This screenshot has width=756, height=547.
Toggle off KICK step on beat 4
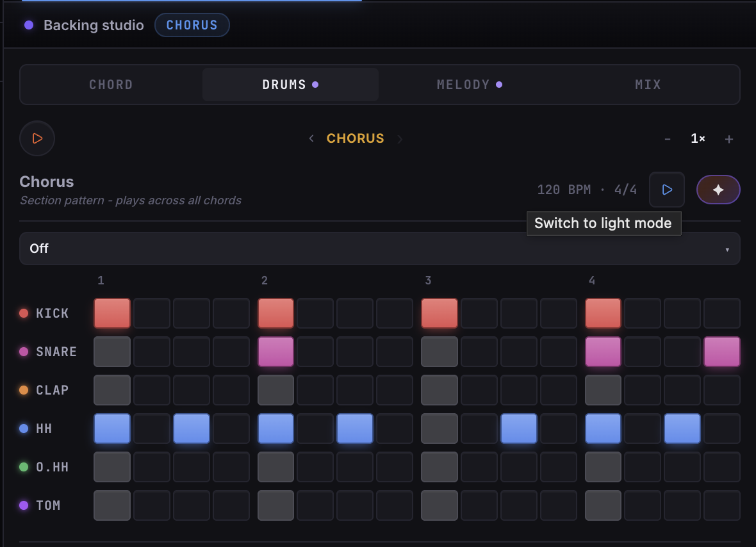pos(603,313)
